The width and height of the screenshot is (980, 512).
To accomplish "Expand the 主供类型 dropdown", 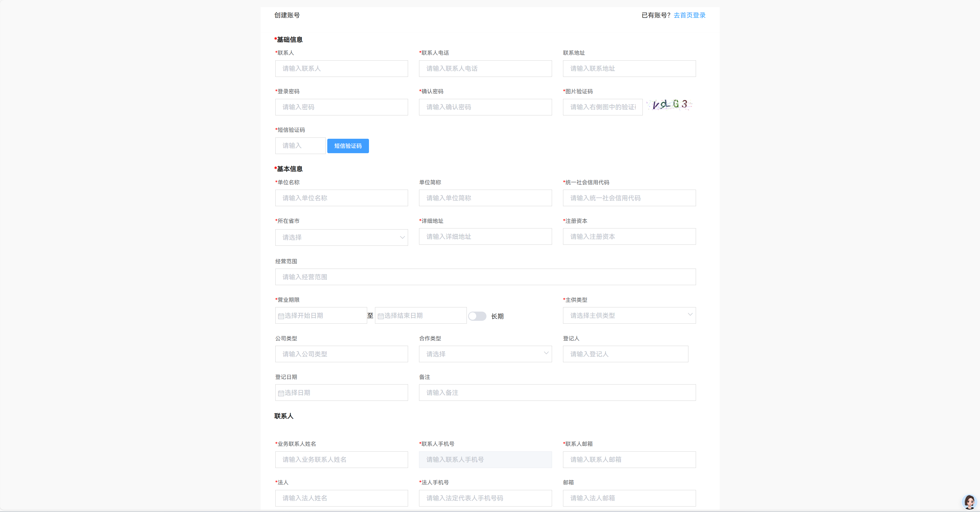I will point(629,315).
